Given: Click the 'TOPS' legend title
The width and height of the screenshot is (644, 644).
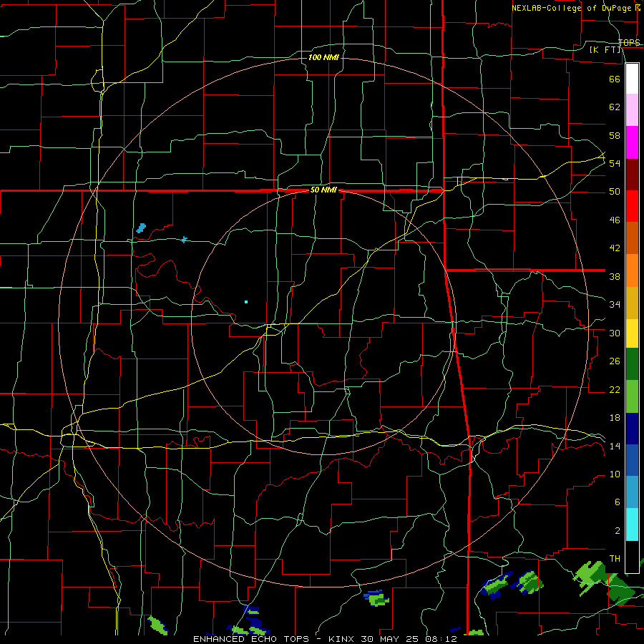Looking at the screenshot, I should [x=629, y=43].
